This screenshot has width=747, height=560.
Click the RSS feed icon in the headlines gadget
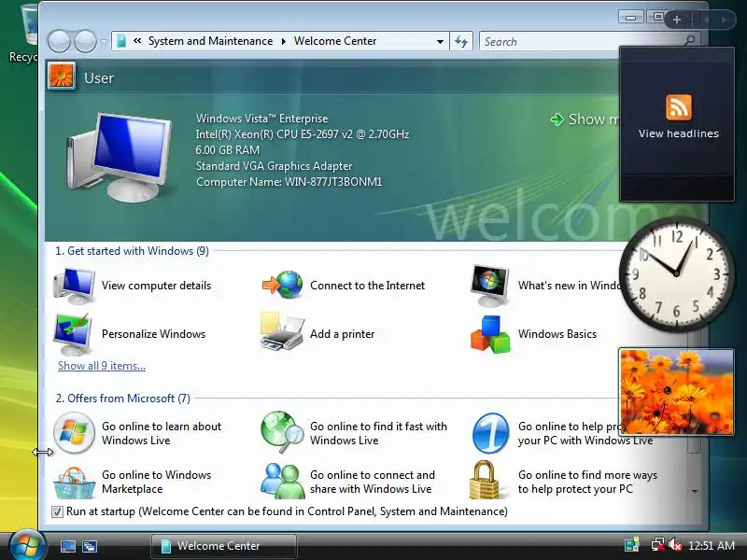coord(679,107)
